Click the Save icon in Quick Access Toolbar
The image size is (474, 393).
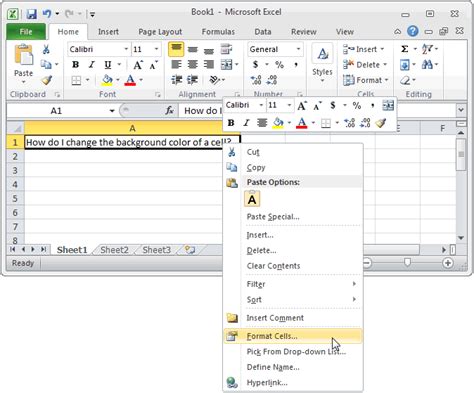coord(32,14)
